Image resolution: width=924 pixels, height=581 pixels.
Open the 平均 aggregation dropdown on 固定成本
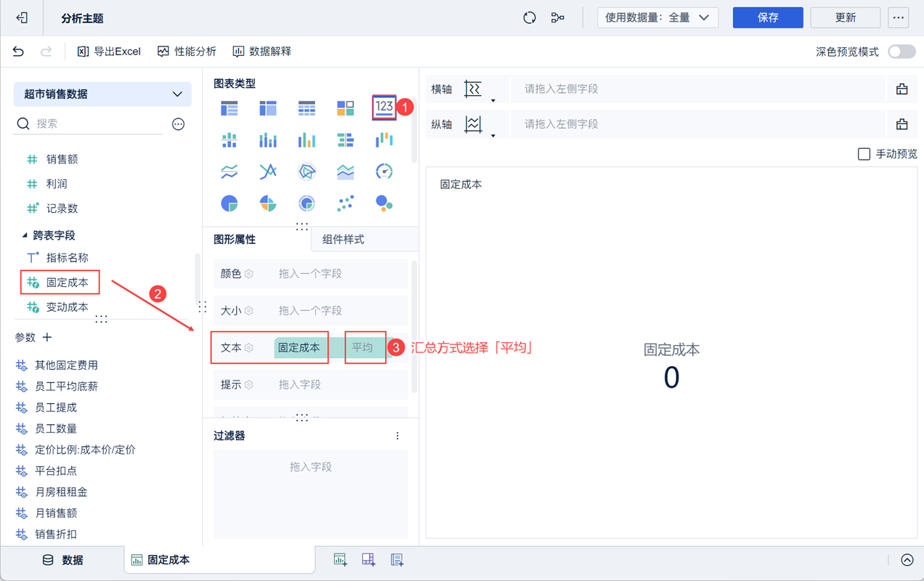coord(364,348)
